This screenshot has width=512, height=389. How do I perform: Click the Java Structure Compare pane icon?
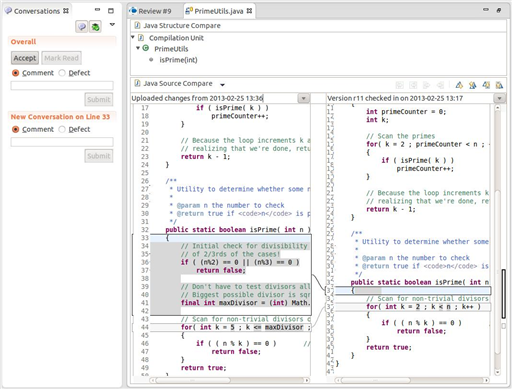(x=137, y=25)
